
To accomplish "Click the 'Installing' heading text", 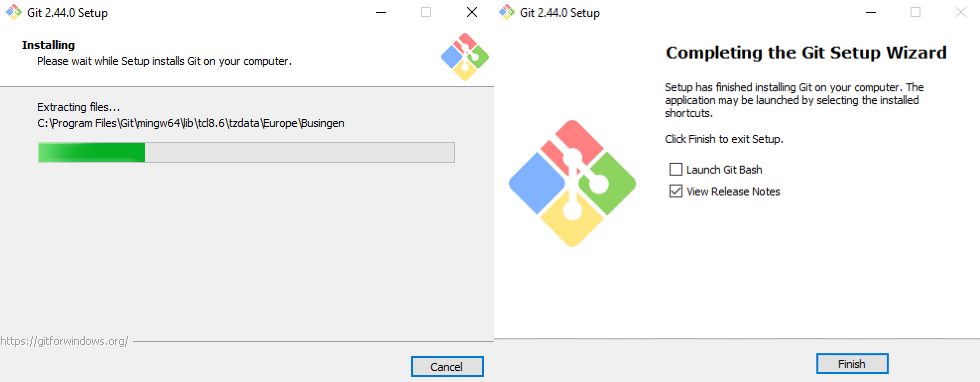I will coord(48,45).
